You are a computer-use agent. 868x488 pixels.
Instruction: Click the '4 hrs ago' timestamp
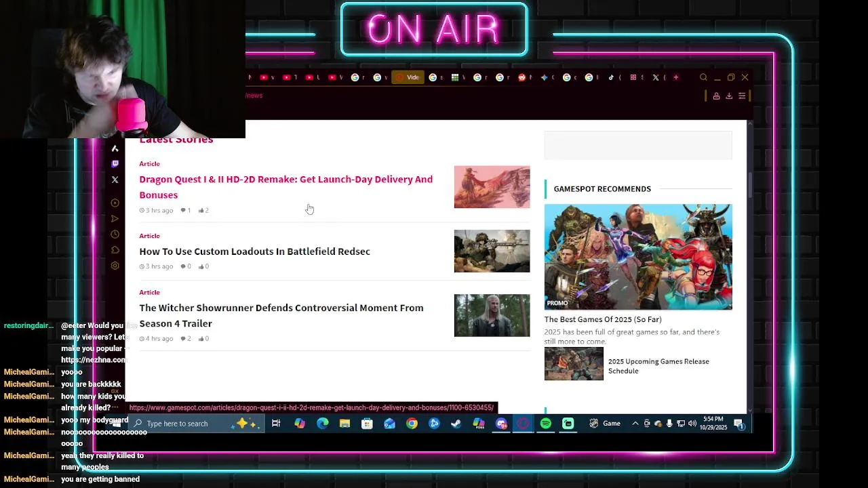click(156, 338)
